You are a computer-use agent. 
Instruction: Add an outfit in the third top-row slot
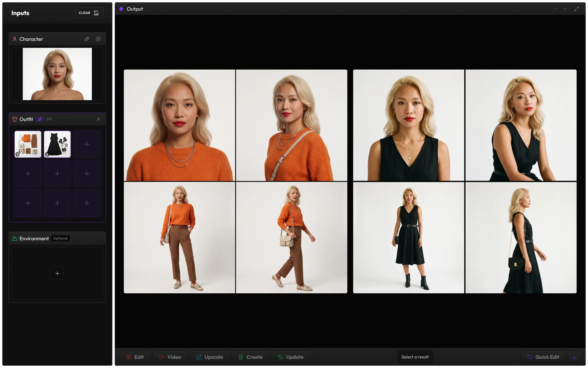(x=87, y=144)
